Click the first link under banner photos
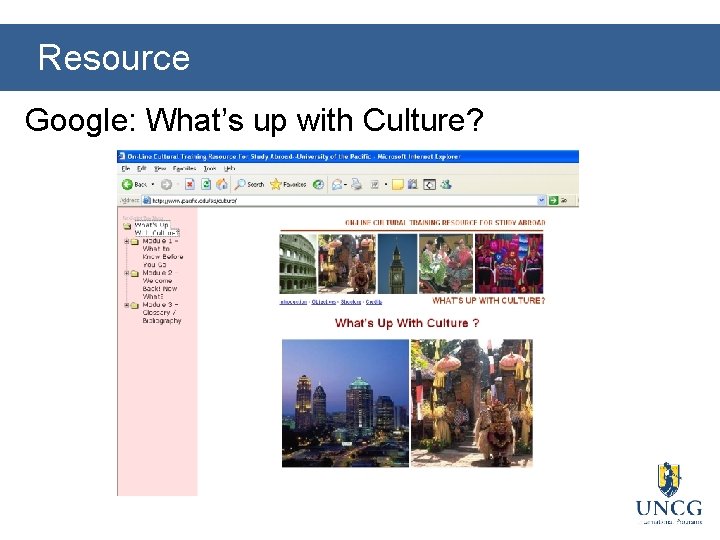 (293, 302)
